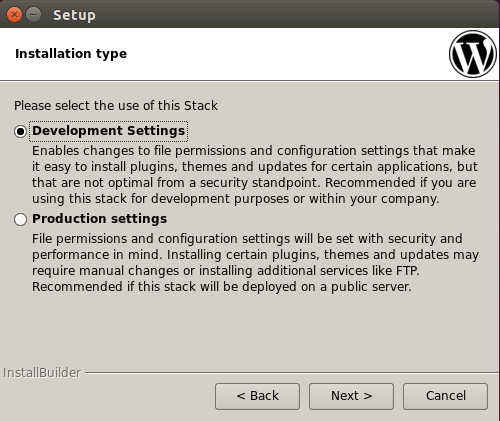The width and height of the screenshot is (500, 421).
Task: Select the Development Settings radio button
Action: tap(20, 131)
